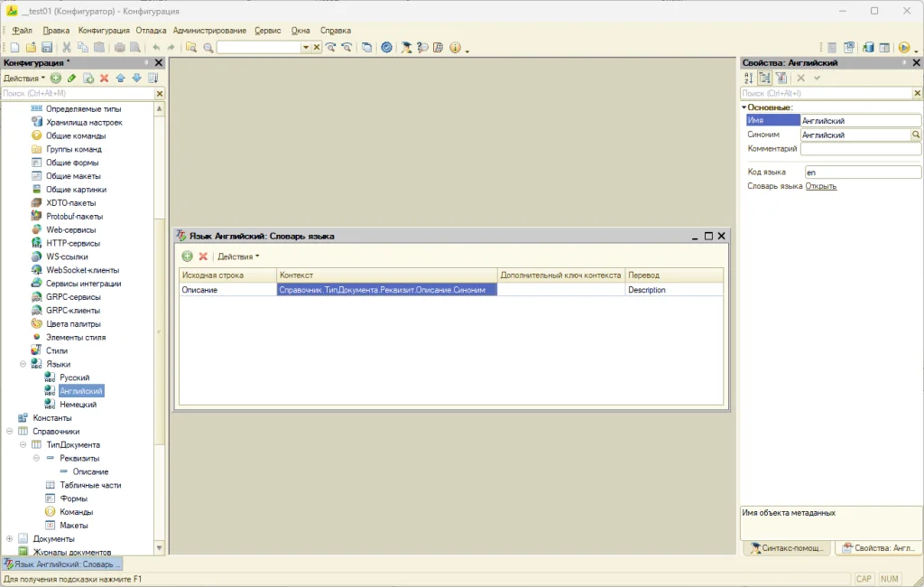
Task: Click move-down arrow icon in Configuration panel
Action: (137, 78)
